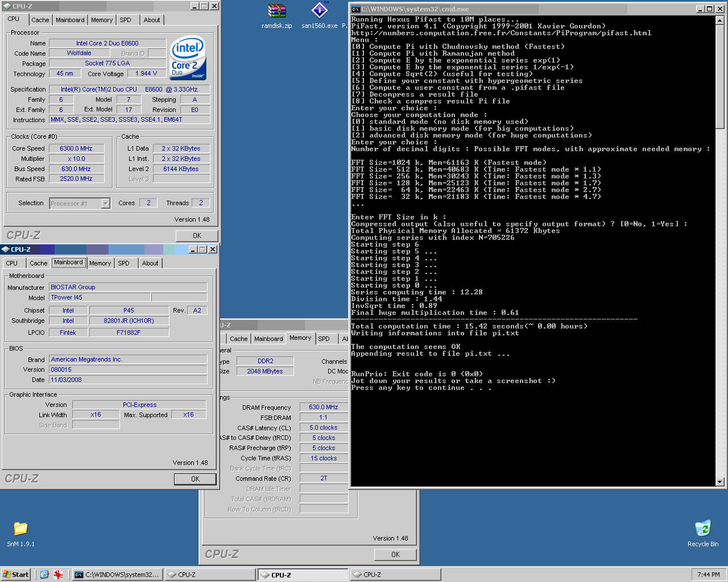Viewport: 728px width, 582px height.
Task: Click the cmd window scroll up arrow
Action: click(719, 20)
